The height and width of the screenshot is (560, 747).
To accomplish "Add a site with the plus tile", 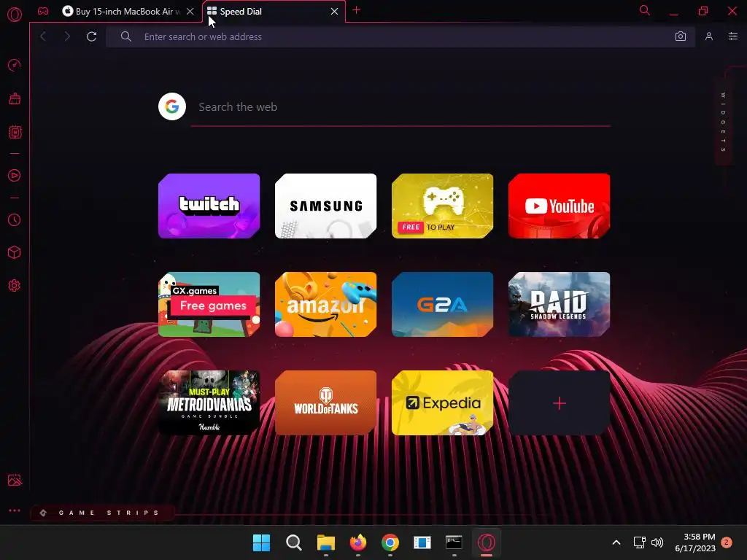I will 560,402.
